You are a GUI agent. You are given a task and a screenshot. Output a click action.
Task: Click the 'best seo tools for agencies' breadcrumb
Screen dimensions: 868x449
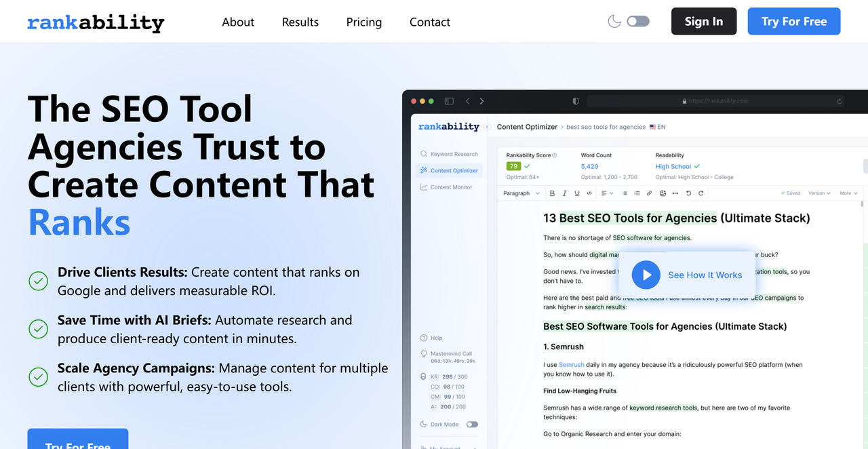pyautogui.click(x=606, y=127)
